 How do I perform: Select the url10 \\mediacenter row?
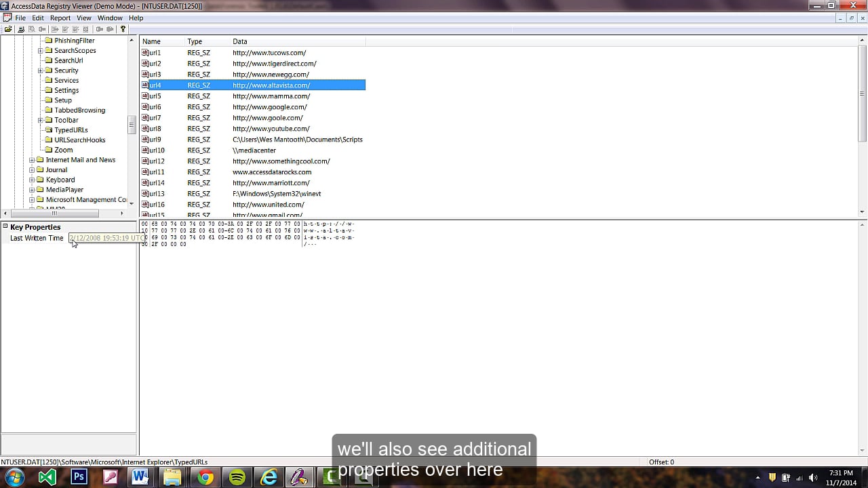click(253, 150)
